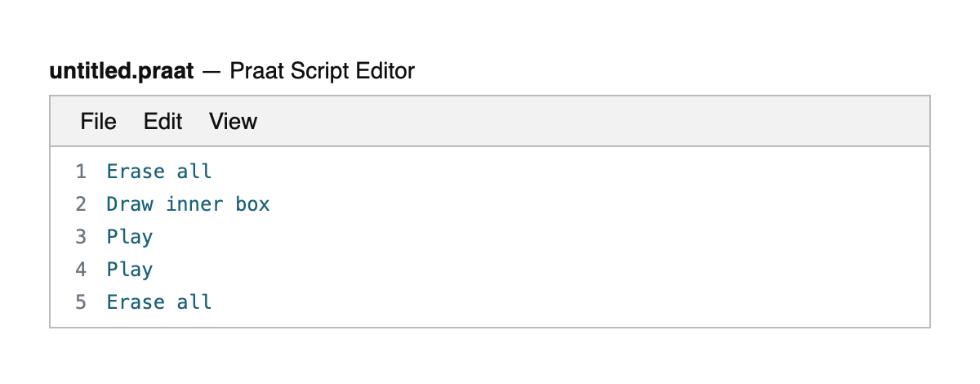Click the word "Draw" on line 2
The height and width of the screenshot is (384, 980).
point(130,204)
